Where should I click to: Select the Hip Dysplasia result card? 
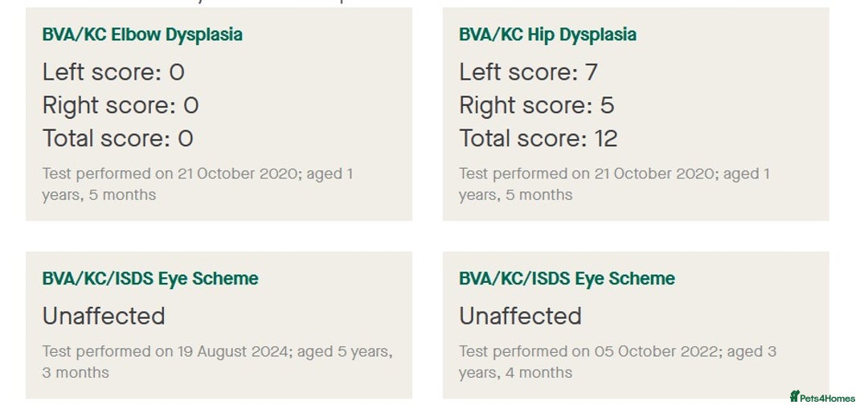(636, 114)
